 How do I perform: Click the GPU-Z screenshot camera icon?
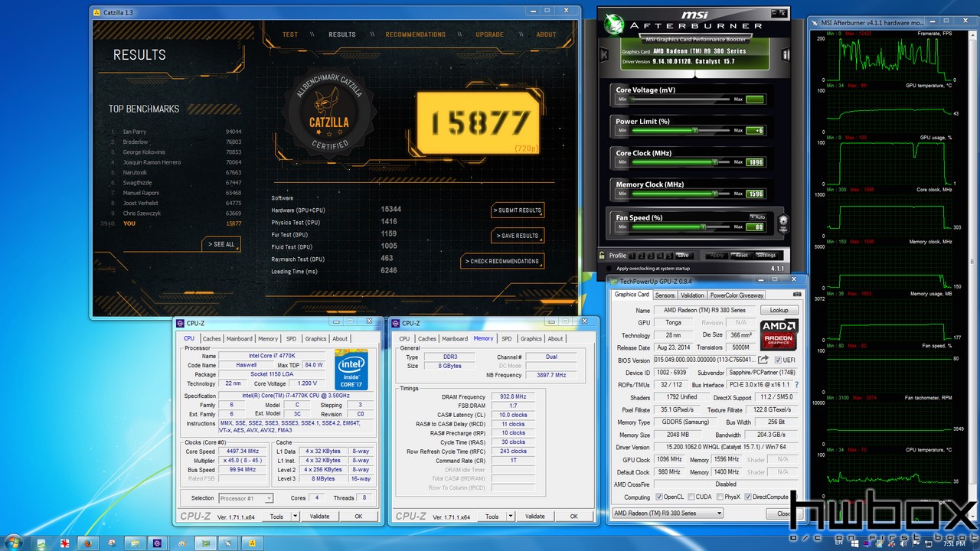click(x=797, y=295)
